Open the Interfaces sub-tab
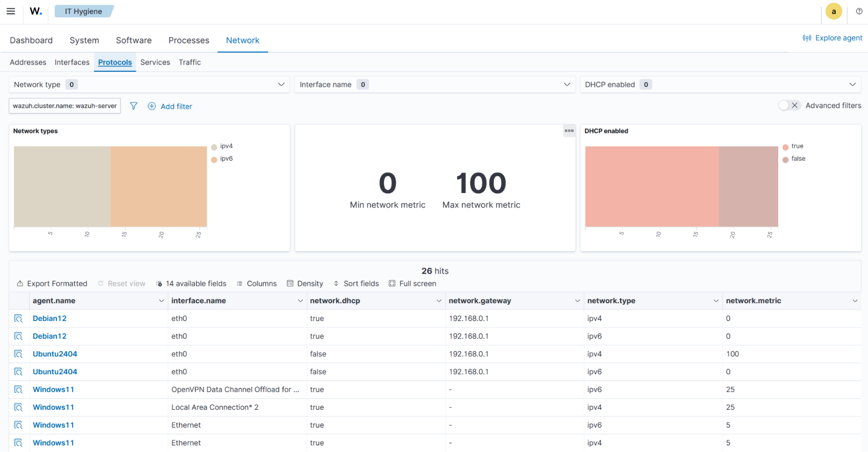The height and width of the screenshot is (452, 868). [72, 62]
